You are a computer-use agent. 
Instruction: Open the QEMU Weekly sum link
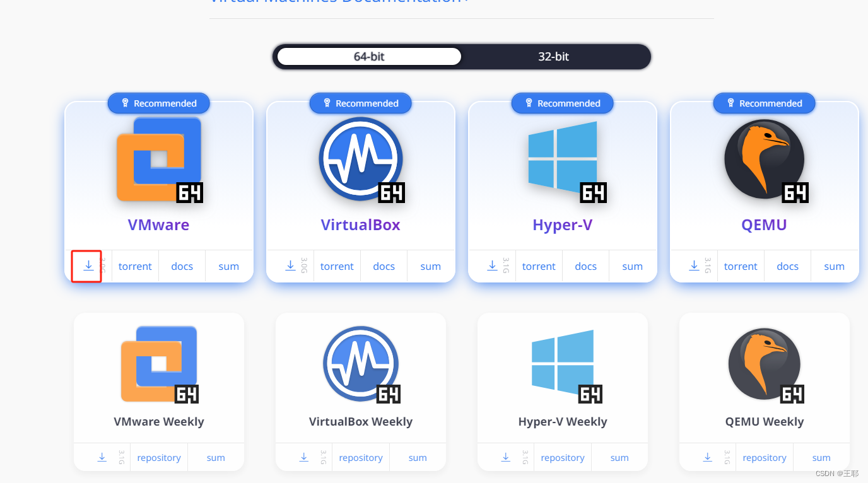pyautogui.click(x=821, y=458)
